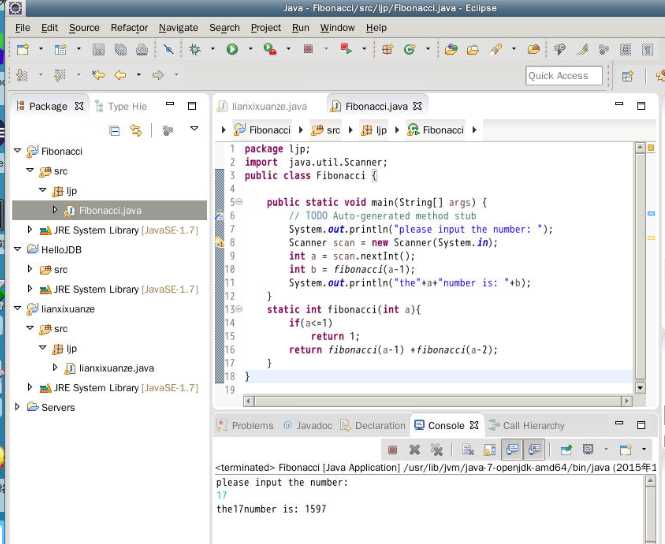The width and height of the screenshot is (665, 544).
Task: Switch to the Declaration tab
Action: 373,425
